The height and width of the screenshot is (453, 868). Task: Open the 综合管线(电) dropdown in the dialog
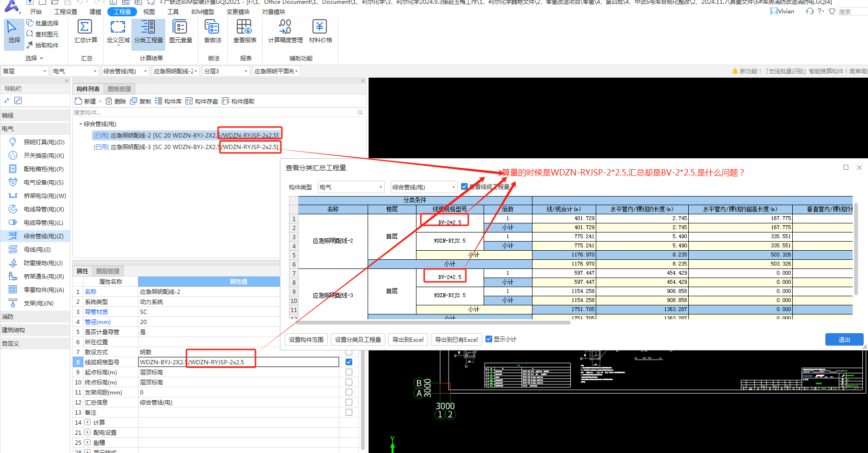click(x=424, y=187)
